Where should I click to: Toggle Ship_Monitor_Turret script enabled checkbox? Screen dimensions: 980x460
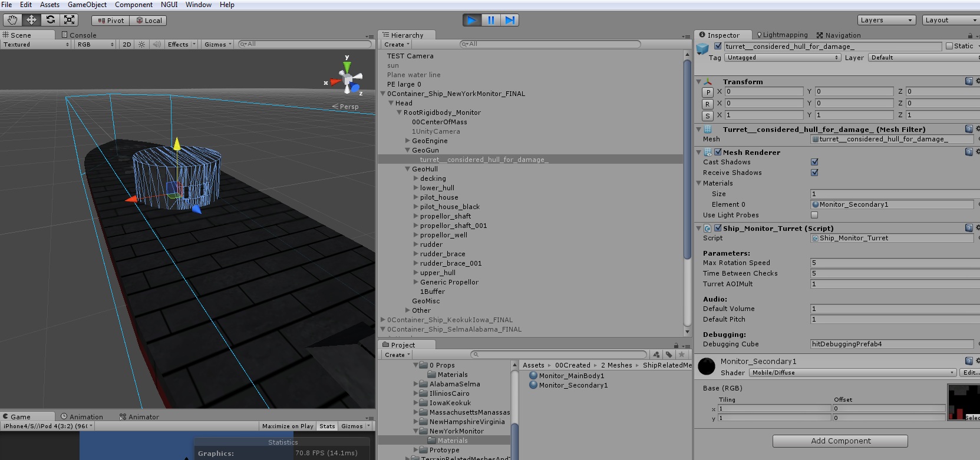coord(718,228)
